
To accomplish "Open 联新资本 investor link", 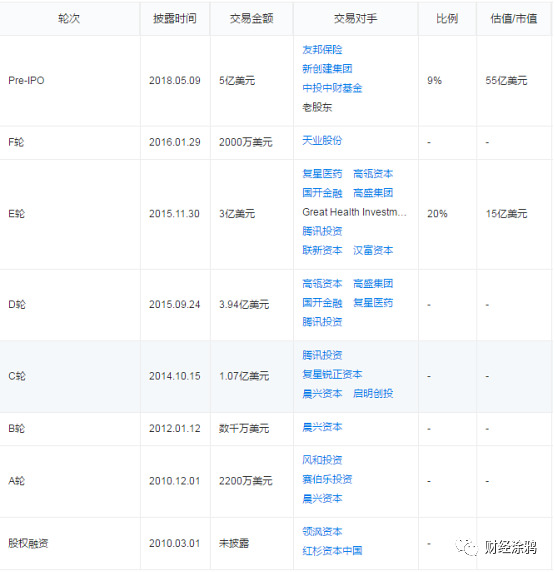I will pyautogui.click(x=322, y=250).
